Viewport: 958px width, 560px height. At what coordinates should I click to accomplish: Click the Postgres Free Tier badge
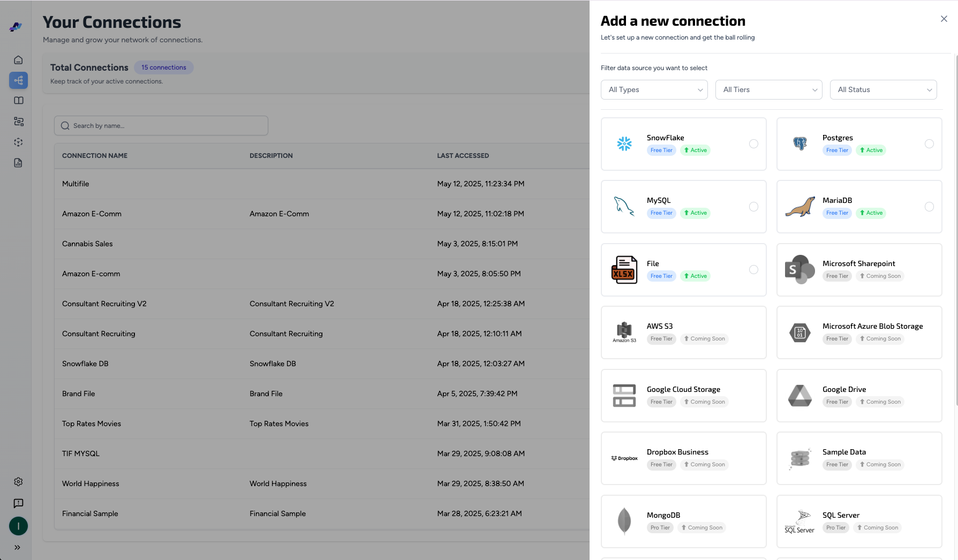(837, 150)
